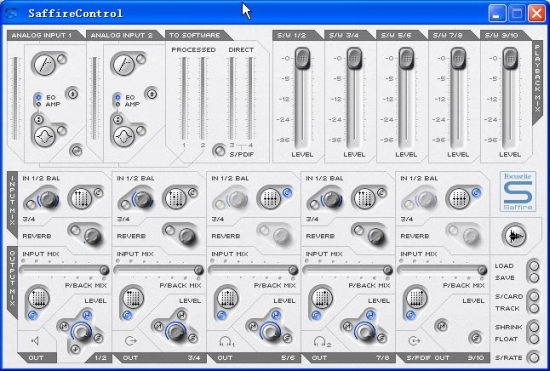Screen dimensions: 550x371
Task: Click the waveform icon button below Saffire logo
Action: coord(515,236)
